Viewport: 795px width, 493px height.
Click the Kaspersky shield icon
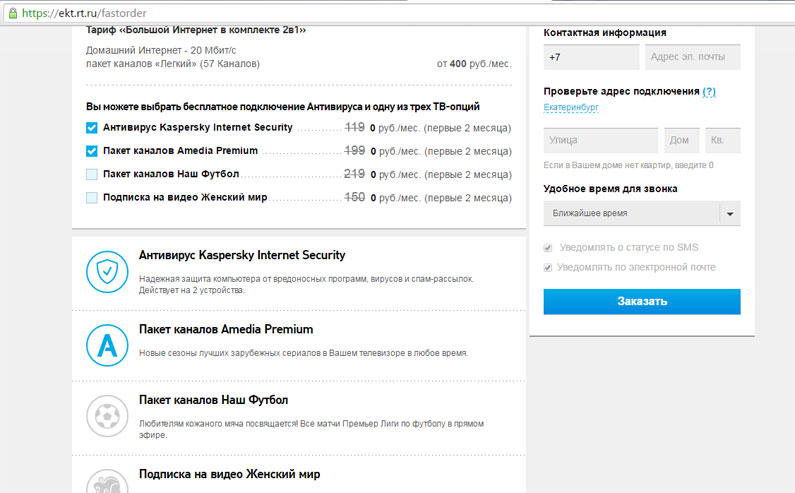pos(104,270)
